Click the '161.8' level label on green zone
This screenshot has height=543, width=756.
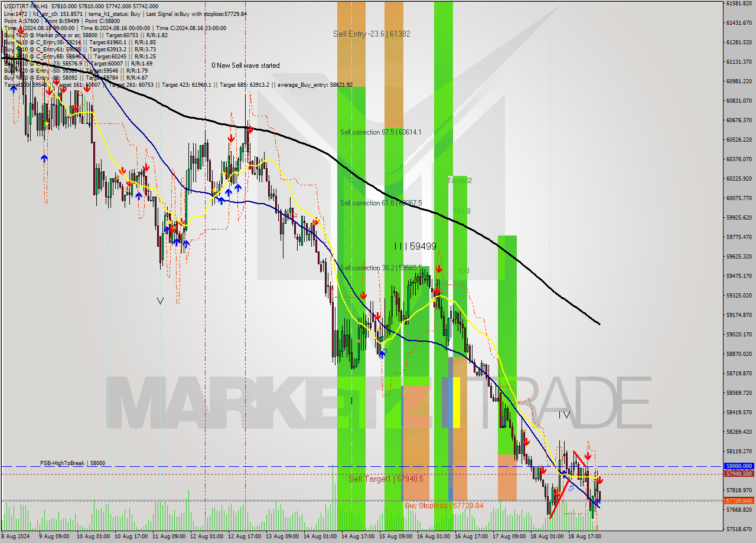461,211
